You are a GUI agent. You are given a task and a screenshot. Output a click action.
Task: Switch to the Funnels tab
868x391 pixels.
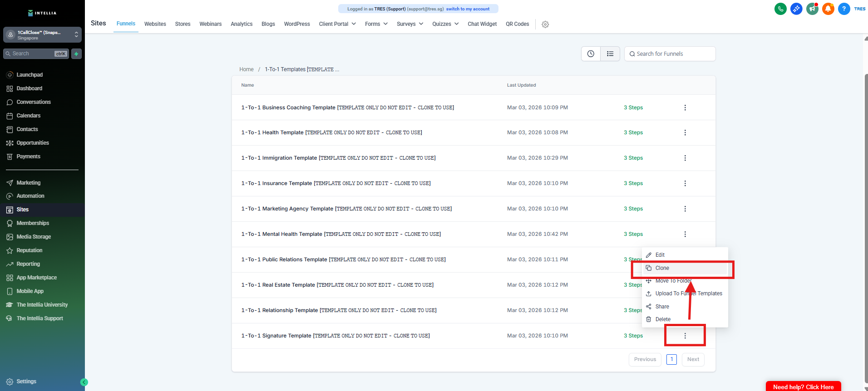(126, 24)
